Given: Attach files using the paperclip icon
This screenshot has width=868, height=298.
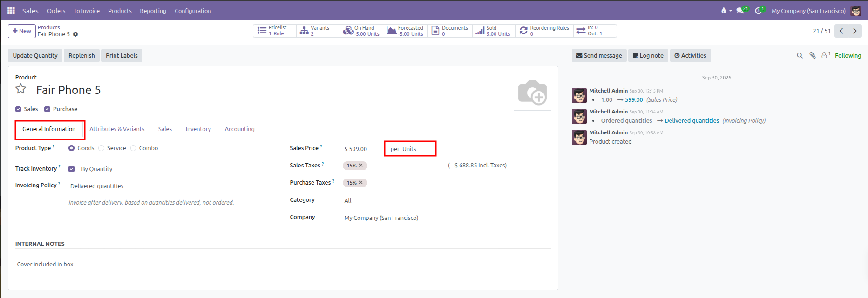Looking at the screenshot, I should coord(813,56).
